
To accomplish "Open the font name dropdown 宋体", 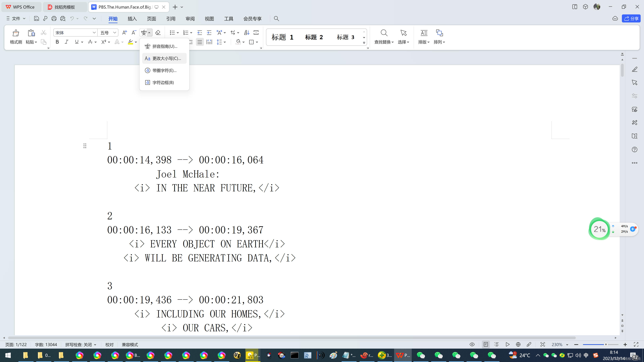I will pyautogui.click(x=94, y=33).
